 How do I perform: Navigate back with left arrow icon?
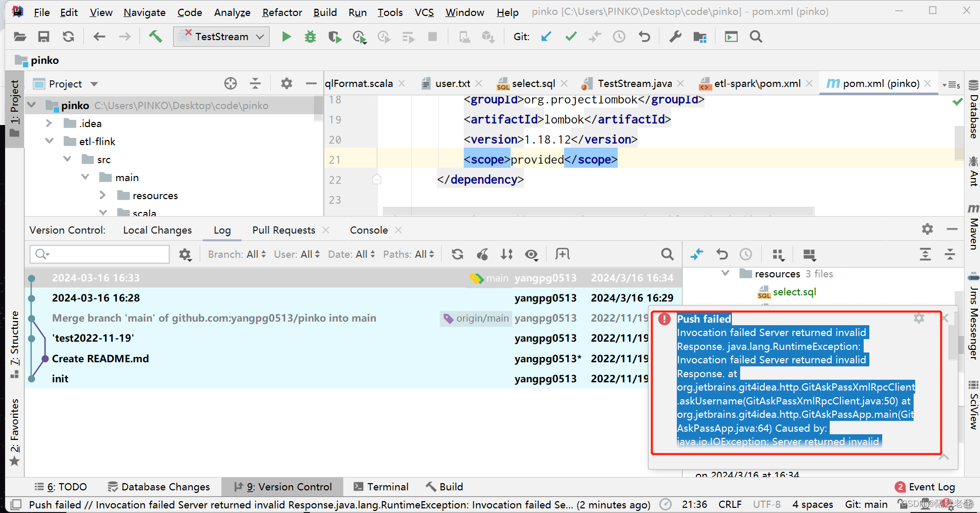click(x=99, y=37)
